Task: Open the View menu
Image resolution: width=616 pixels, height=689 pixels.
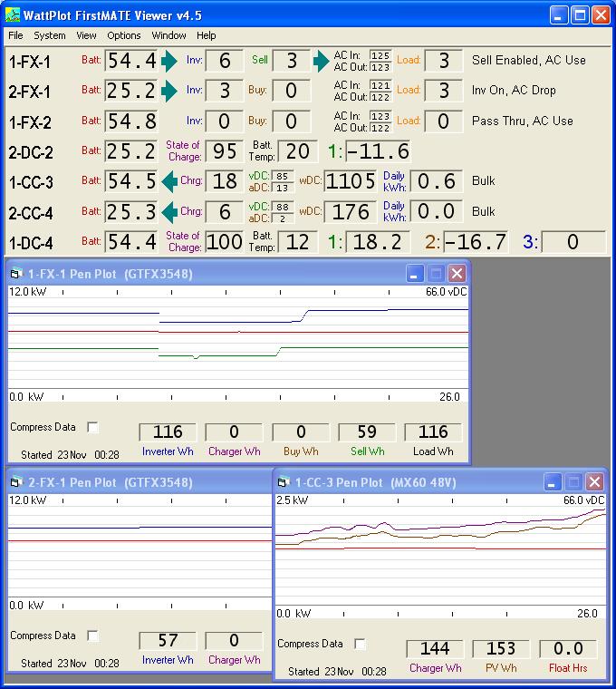Action: (86, 35)
